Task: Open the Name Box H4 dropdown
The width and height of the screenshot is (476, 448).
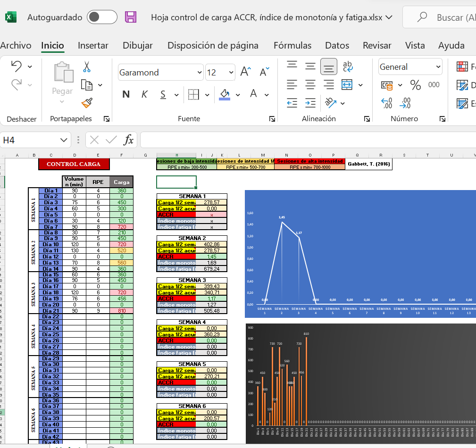Action: point(63,140)
